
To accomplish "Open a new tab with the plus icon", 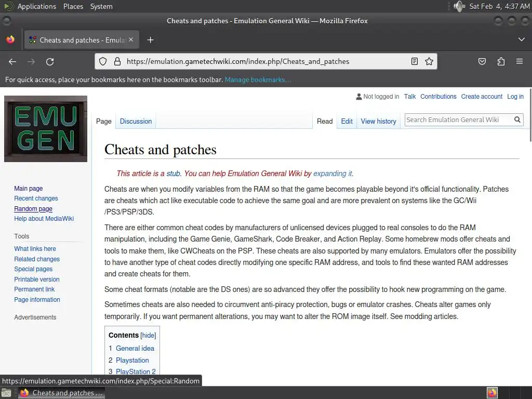I will tap(150, 40).
